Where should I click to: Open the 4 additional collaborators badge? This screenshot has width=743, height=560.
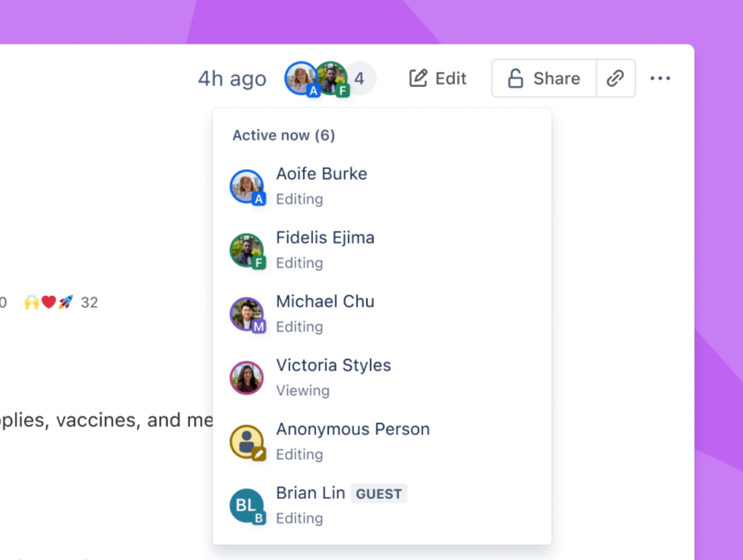point(360,78)
